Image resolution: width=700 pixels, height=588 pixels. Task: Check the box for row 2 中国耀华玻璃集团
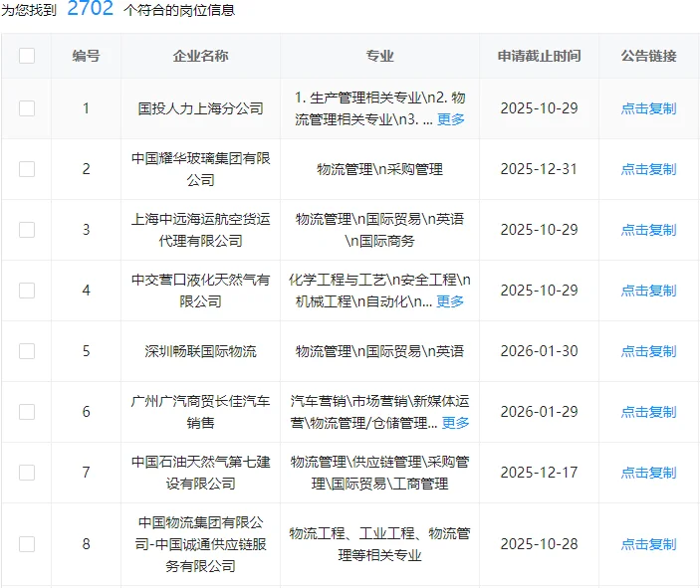[x=27, y=169]
